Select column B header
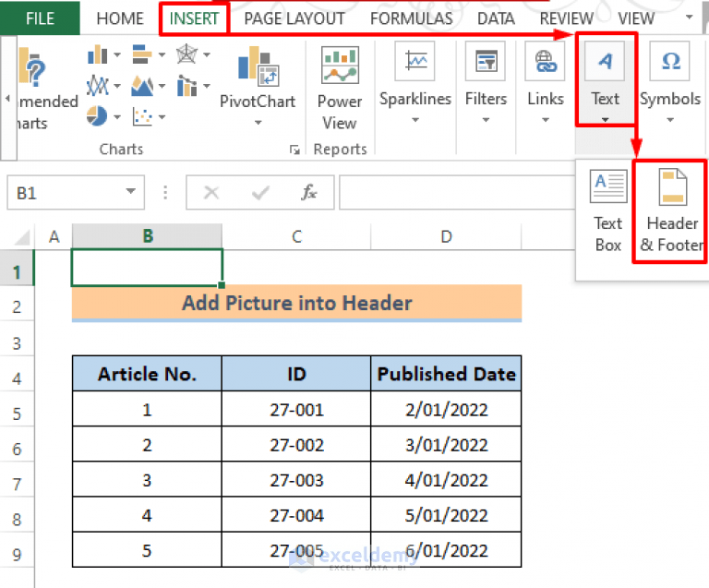This screenshot has height=588, width=709. pos(147,236)
